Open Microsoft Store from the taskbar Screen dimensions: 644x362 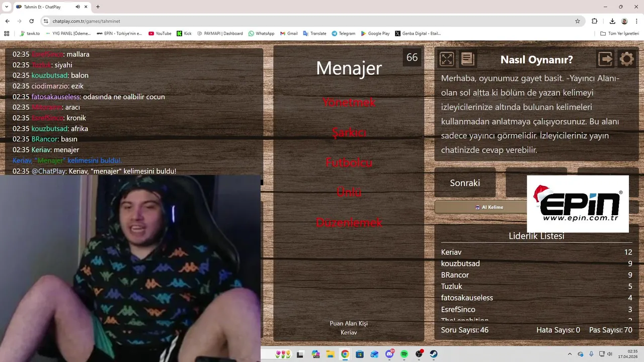click(x=360, y=354)
